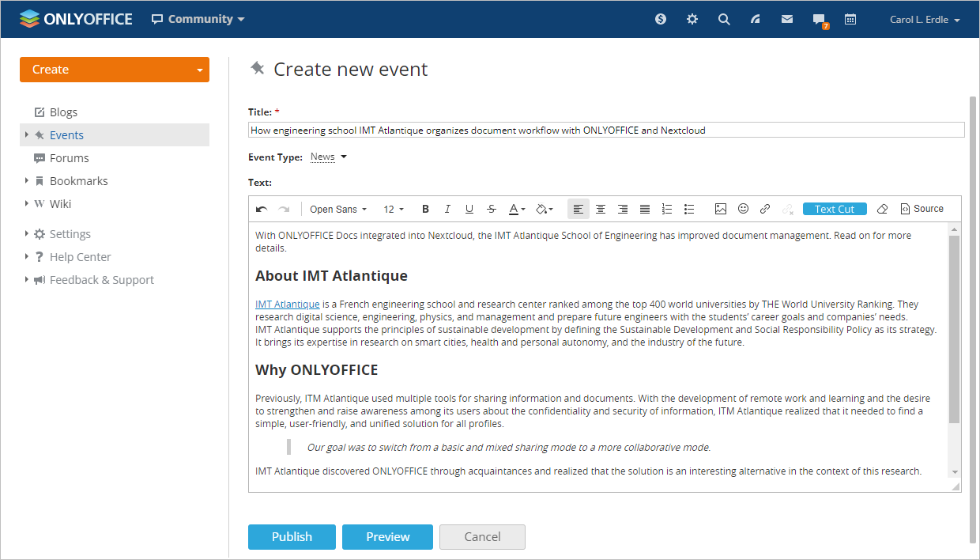The height and width of the screenshot is (560, 980).
Task: Open the Open Sans font dropdown
Action: (x=338, y=209)
